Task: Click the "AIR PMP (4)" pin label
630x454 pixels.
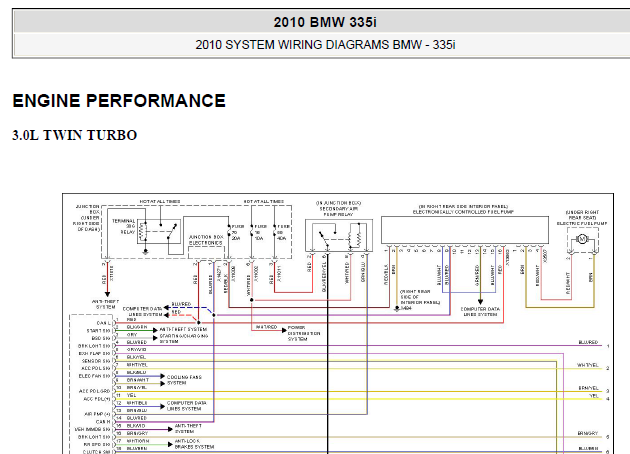Action: pyautogui.click(x=97, y=414)
